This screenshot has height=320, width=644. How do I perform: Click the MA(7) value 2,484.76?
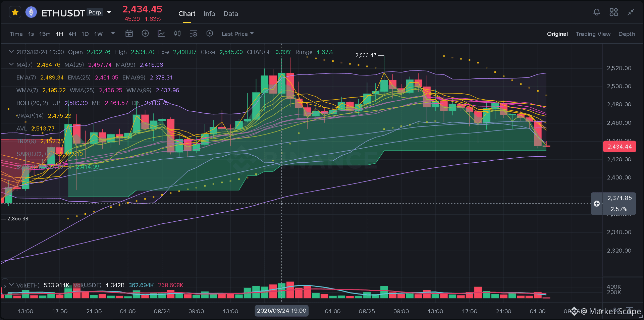pyautogui.click(x=49, y=65)
